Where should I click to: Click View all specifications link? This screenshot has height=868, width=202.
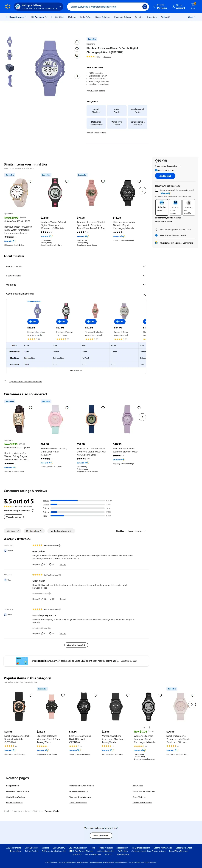coord(96,133)
